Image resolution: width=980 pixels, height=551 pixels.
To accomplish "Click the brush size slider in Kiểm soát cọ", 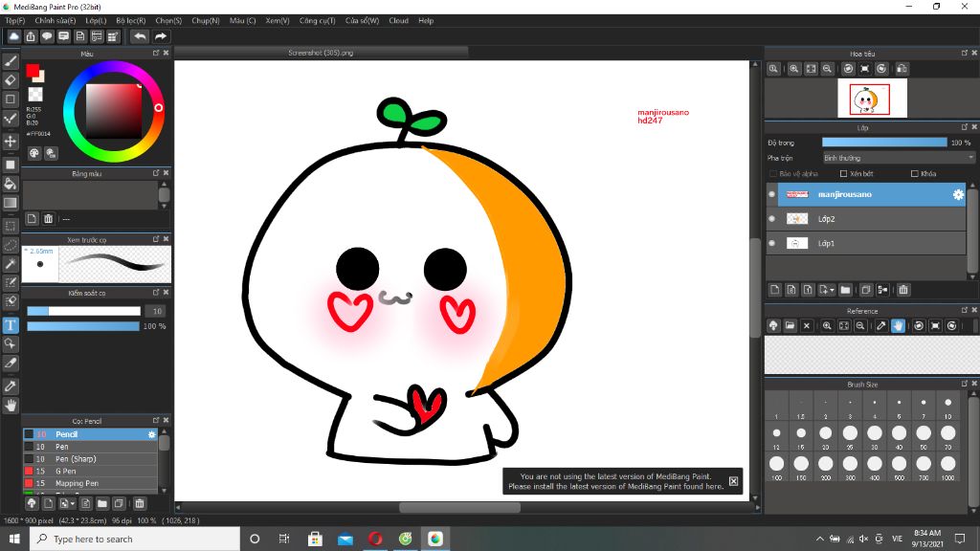I will pyautogui.click(x=83, y=311).
